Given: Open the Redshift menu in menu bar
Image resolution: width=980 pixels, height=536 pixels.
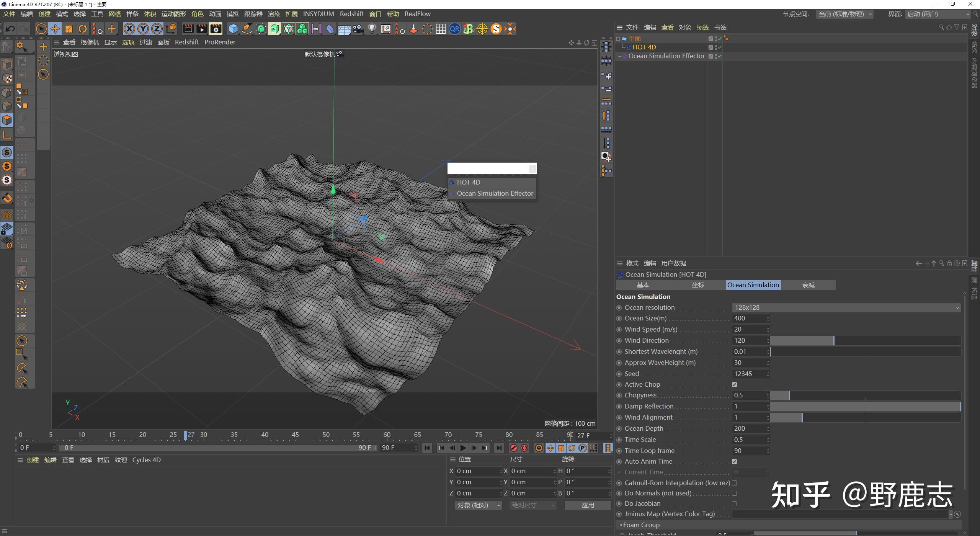Looking at the screenshot, I should point(351,14).
